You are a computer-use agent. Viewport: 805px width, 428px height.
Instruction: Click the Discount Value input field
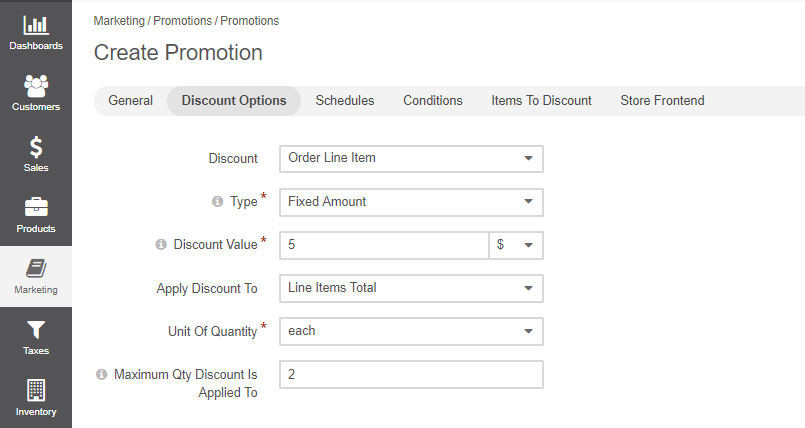[384, 245]
